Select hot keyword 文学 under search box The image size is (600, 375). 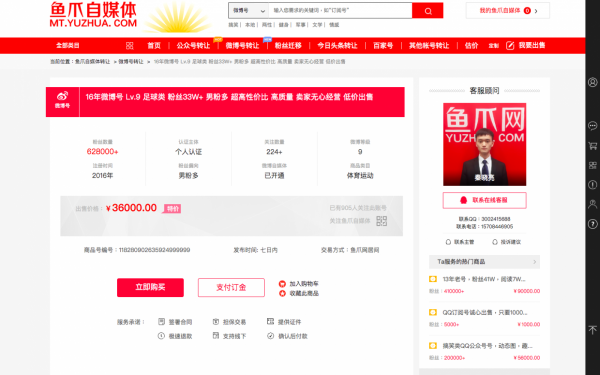[317, 25]
